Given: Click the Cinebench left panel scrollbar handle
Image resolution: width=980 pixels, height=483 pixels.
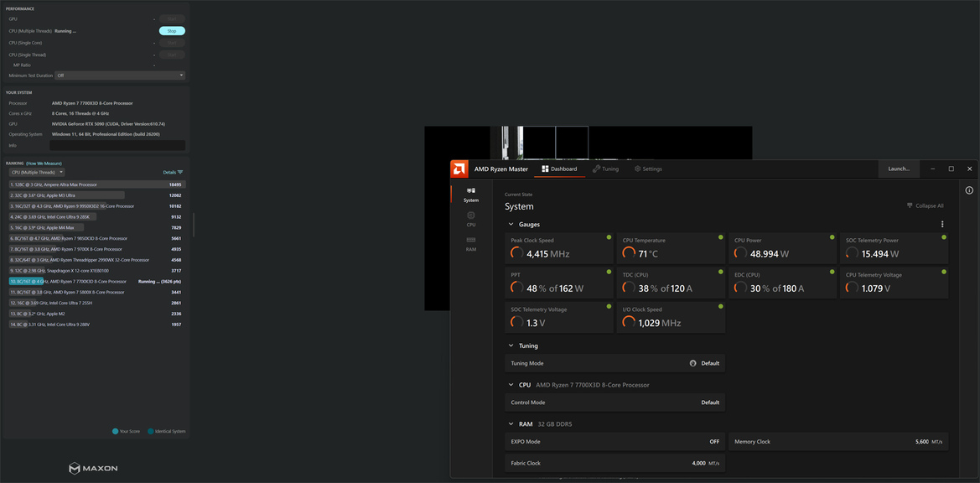Looking at the screenshot, I should point(193,225).
